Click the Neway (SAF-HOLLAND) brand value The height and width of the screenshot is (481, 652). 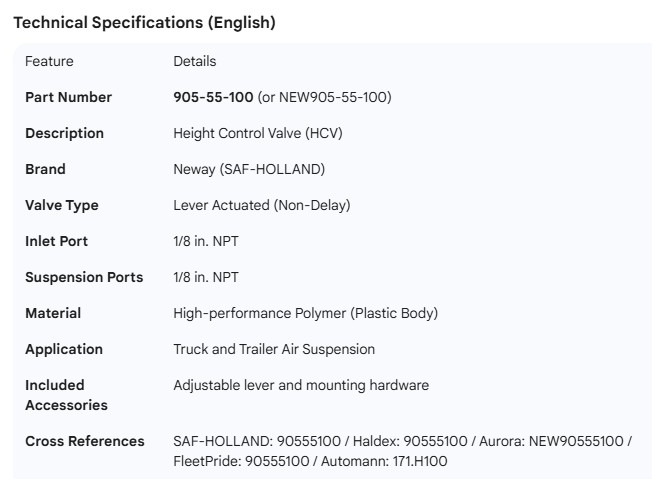pyautogui.click(x=249, y=169)
